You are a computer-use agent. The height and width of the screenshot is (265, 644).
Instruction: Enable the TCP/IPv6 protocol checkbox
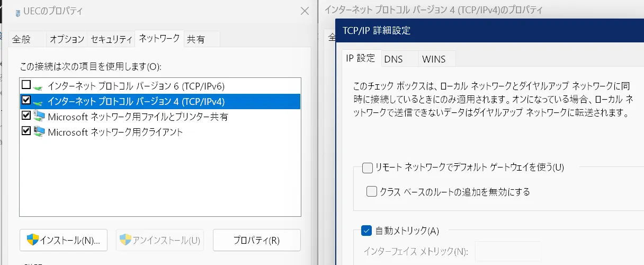pos(26,85)
